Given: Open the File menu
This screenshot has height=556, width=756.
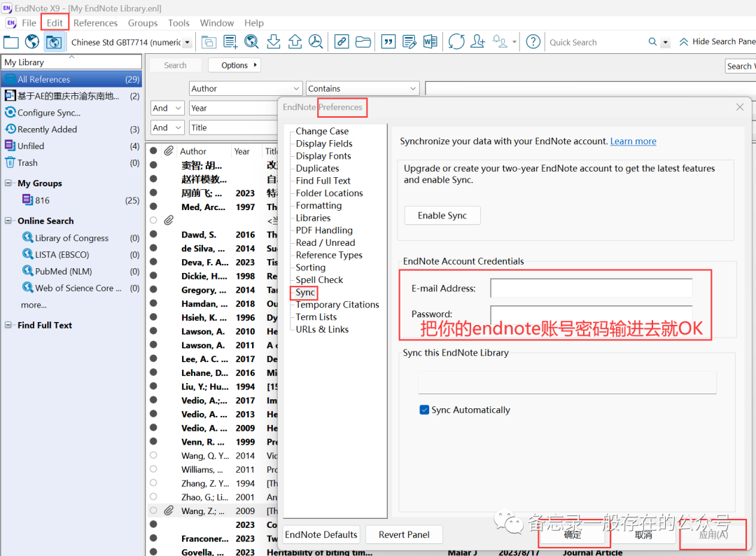Looking at the screenshot, I should coord(29,23).
